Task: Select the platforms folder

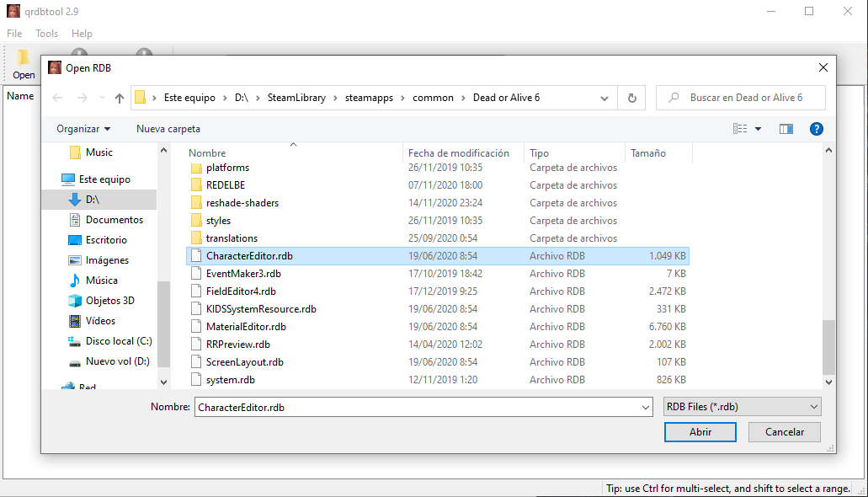Action: point(437,168)
